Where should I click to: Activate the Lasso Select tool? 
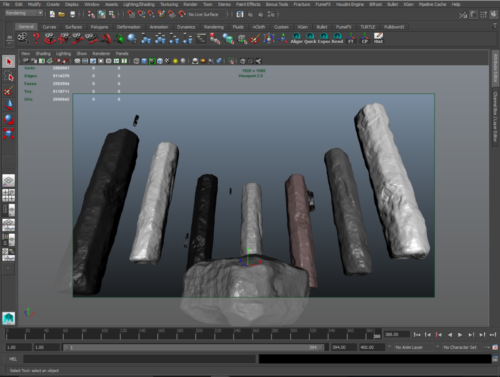[x=9, y=77]
